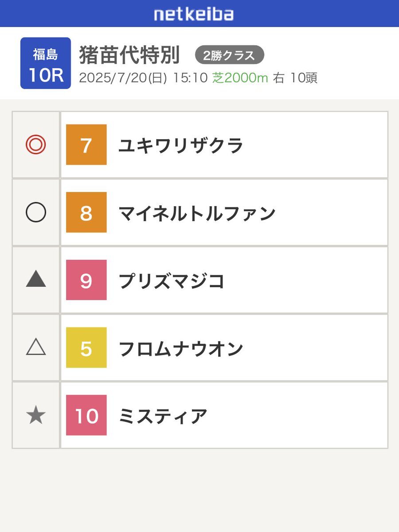Click the filled black triangle mark
399x532 pixels.
[36, 279]
